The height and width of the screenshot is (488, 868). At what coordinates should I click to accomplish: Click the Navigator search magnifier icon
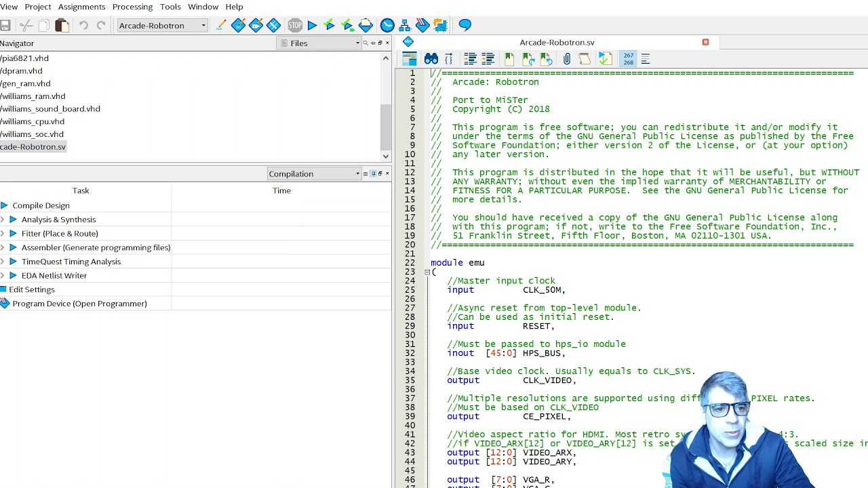click(x=365, y=43)
